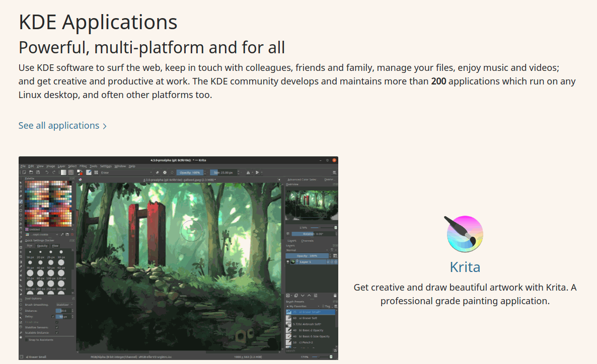Image resolution: width=597 pixels, height=364 pixels.
Task: Open the layer properties icon
Action: coord(316,296)
